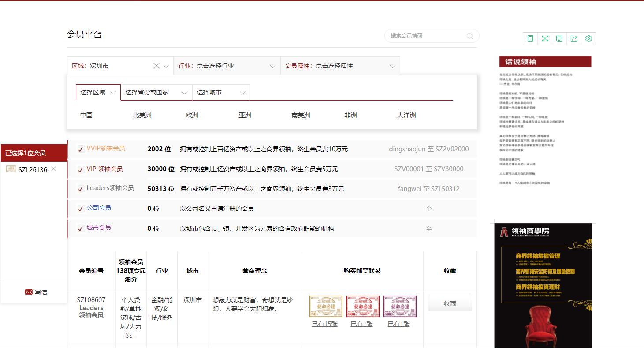The height and width of the screenshot is (348, 644).
Task: Select region 亚洲
Action: point(245,115)
